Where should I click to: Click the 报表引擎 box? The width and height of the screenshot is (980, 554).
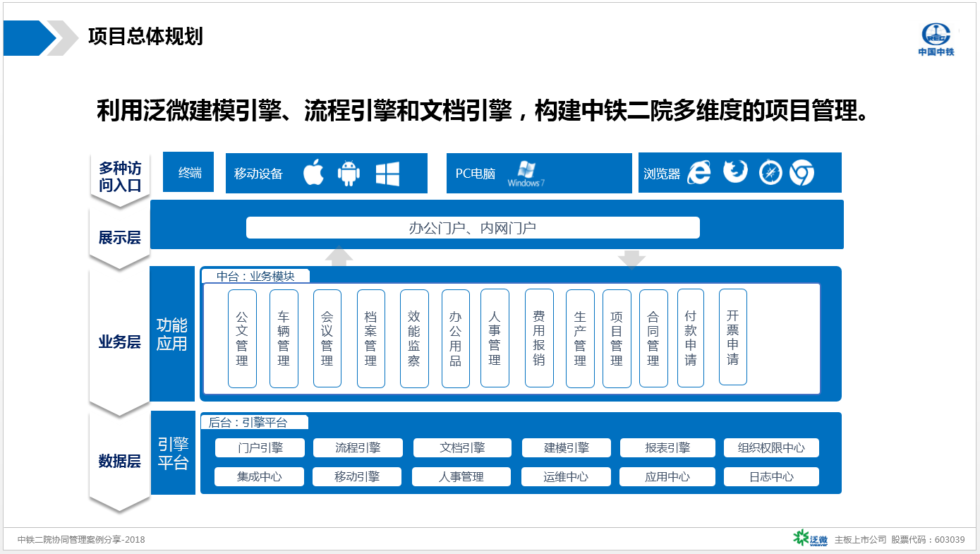(667, 447)
